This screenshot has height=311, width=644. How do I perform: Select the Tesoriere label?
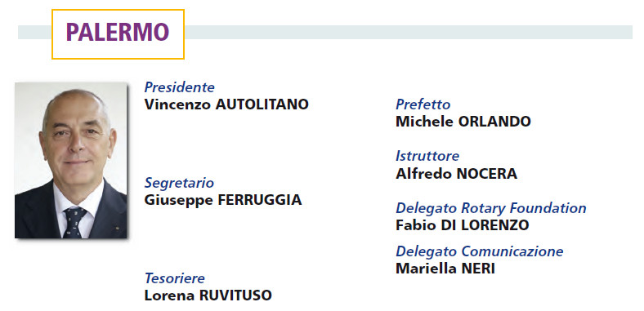tap(175, 278)
